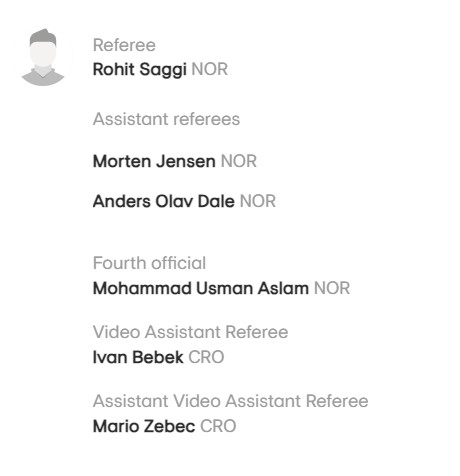Click the avatar's grey hair area
The height and width of the screenshot is (476, 460).
click(43, 36)
